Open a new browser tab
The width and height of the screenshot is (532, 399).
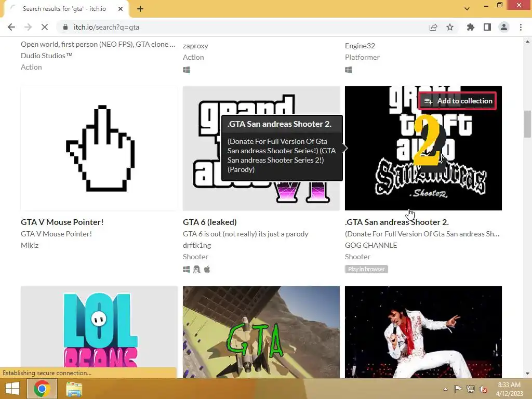coord(140,9)
